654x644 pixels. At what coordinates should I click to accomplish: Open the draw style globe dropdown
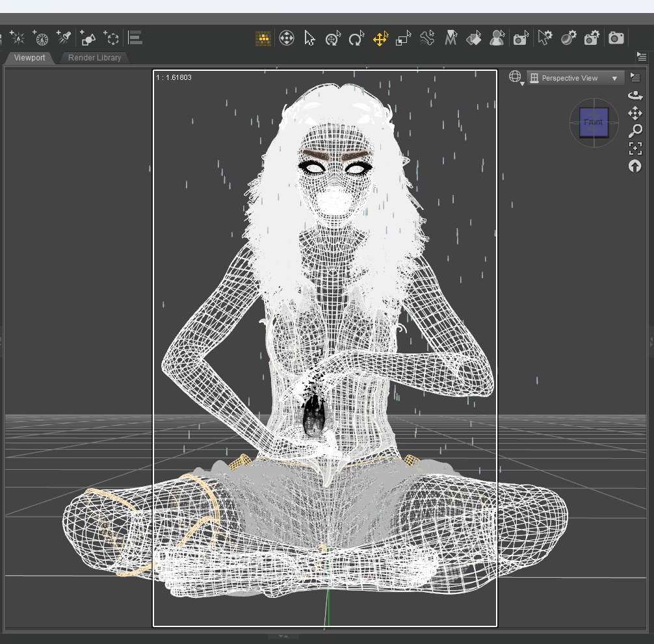coord(516,77)
